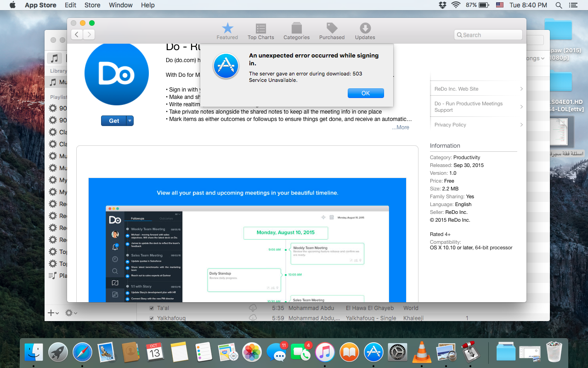The image size is (588, 368).
Task: Open the Edit menu
Action: [x=70, y=5]
